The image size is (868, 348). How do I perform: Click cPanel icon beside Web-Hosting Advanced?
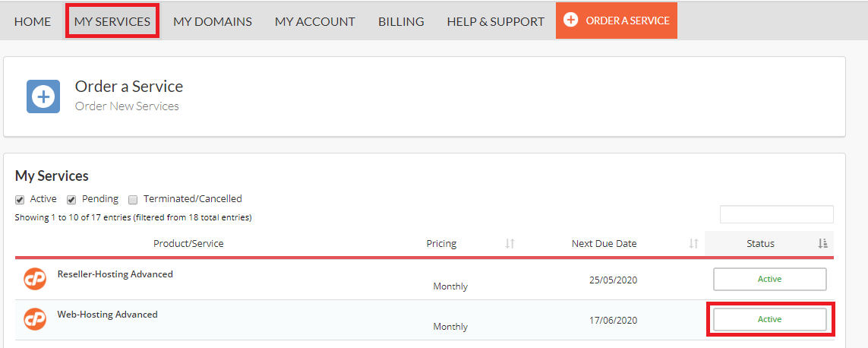[35, 318]
